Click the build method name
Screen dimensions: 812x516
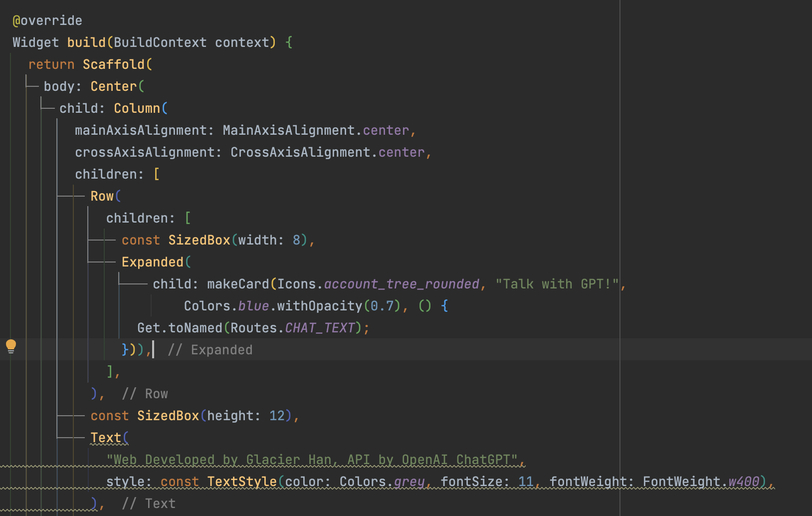86,42
